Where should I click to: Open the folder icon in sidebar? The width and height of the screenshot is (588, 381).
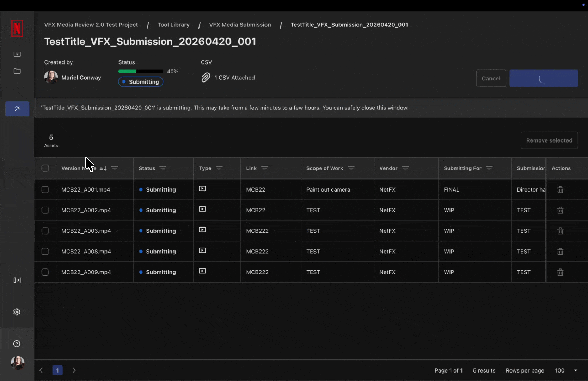(17, 71)
